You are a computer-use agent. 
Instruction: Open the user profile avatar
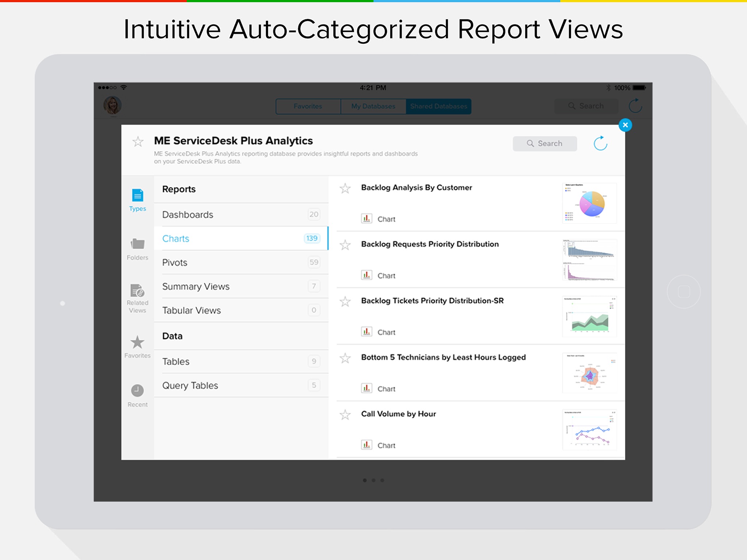[112, 105]
